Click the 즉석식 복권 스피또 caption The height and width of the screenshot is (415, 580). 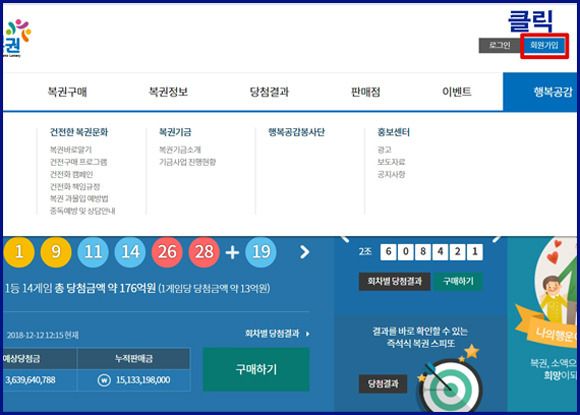click(420, 344)
